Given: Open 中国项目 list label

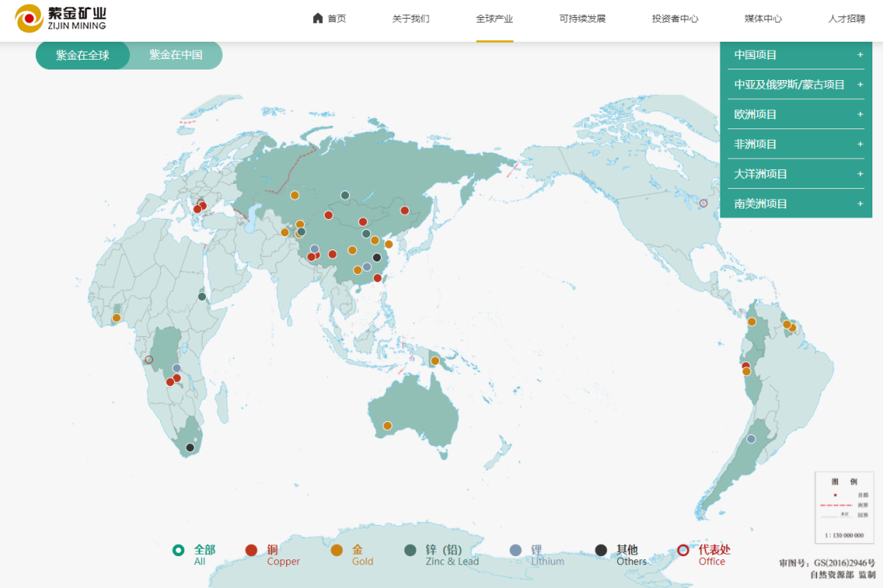Looking at the screenshot, I should coord(755,55).
